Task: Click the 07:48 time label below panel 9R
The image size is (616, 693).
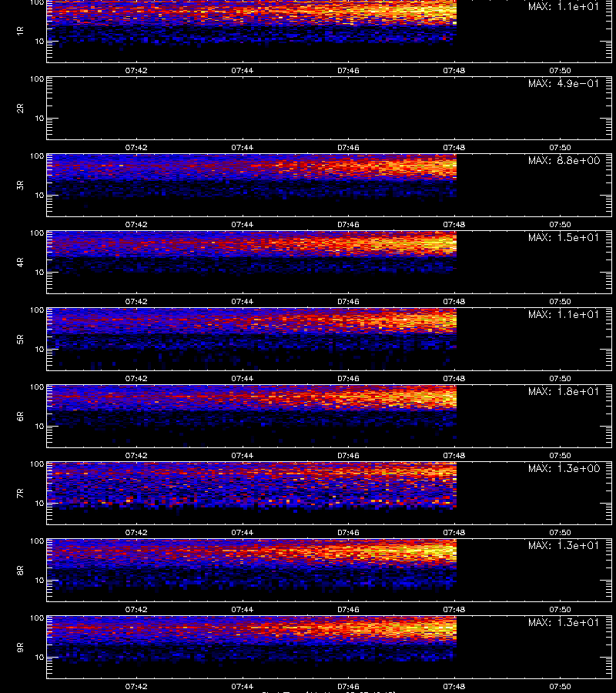Action: pyautogui.click(x=454, y=686)
